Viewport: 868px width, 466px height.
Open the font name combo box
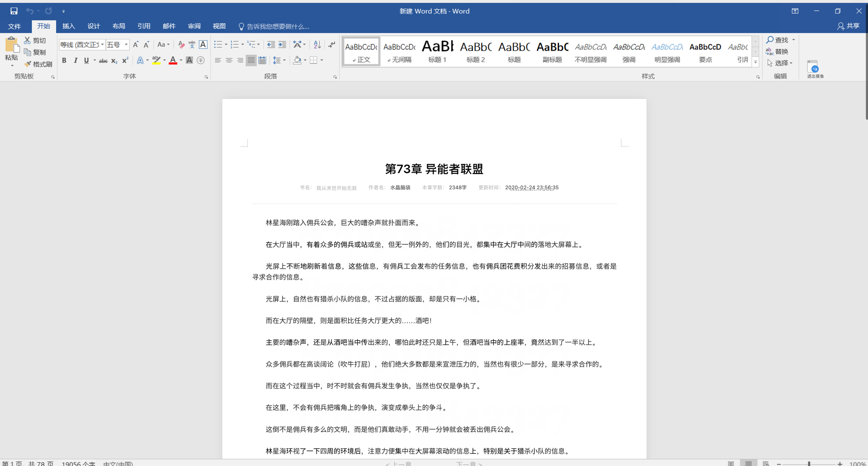click(82, 45)
